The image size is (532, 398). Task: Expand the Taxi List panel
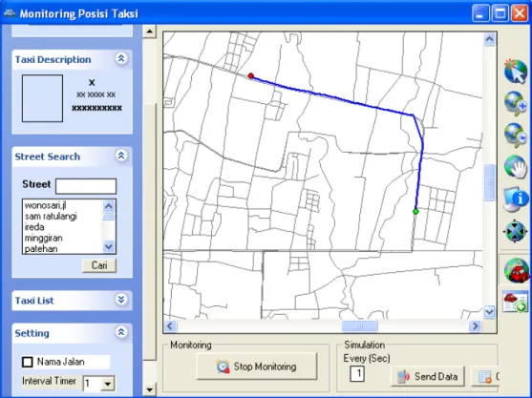(121, 300)
